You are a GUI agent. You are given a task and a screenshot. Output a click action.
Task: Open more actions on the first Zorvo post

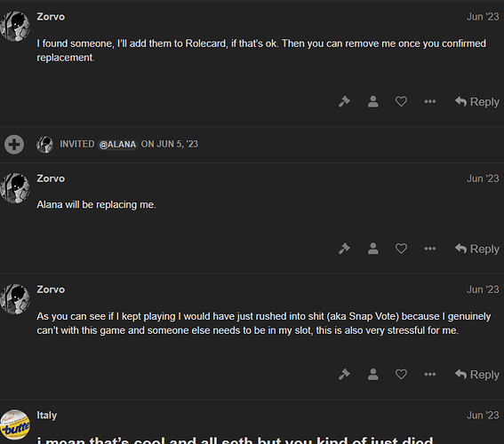click(x=429, y=102)
